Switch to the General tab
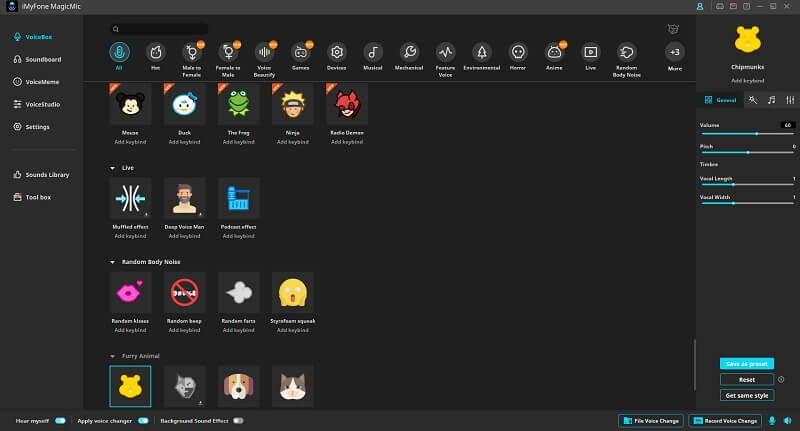This screenshot has width=800, height=431. point(720,100)
